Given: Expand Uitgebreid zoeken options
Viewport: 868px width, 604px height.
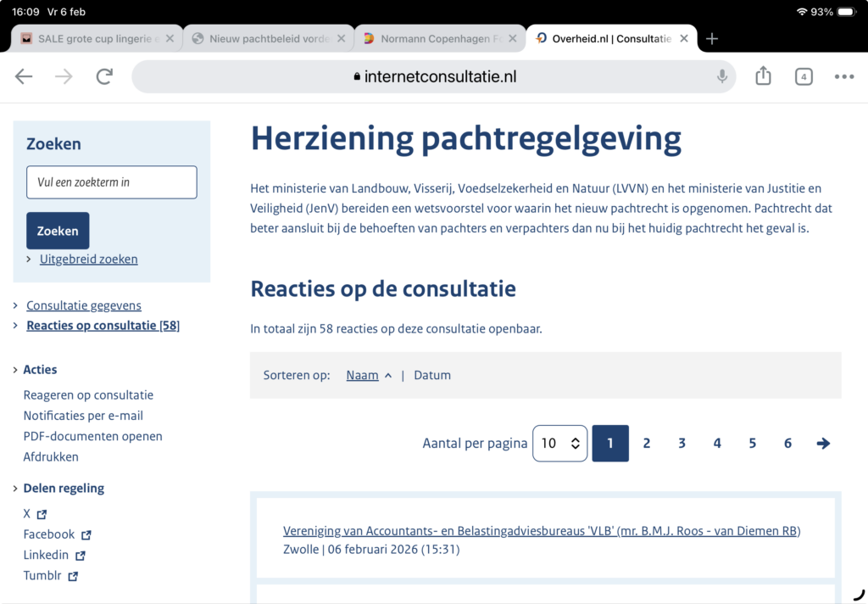Looking at the screenshot, I should [88, 259].
